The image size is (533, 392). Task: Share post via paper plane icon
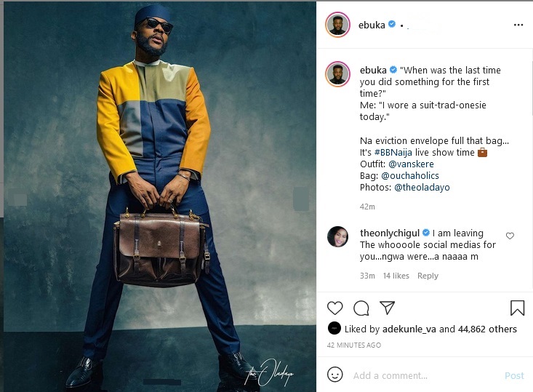point(387,308)
